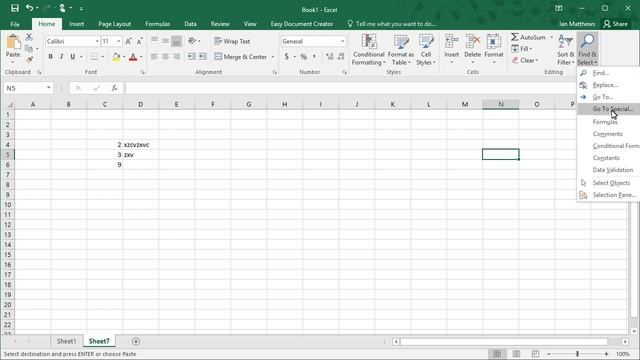Click the Format Painter brush icon
Screen dimensions: 640x360
tap(29, 60)
